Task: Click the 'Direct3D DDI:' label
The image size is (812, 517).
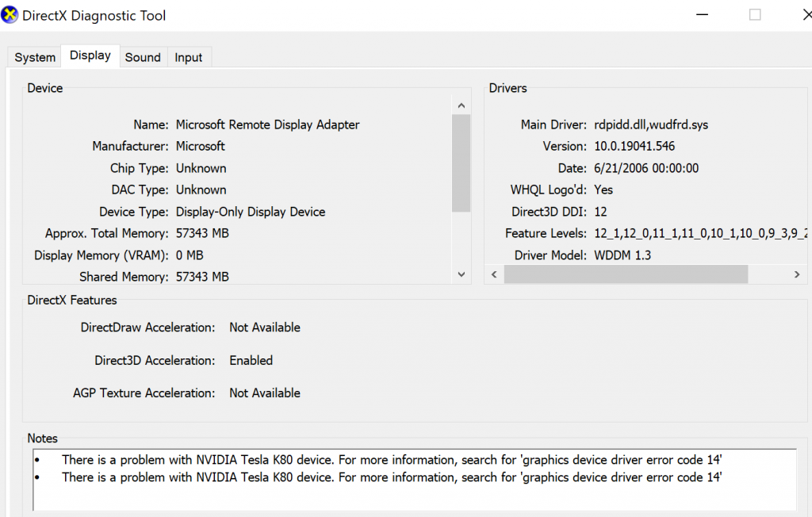Action: click(x=549, y=212)
